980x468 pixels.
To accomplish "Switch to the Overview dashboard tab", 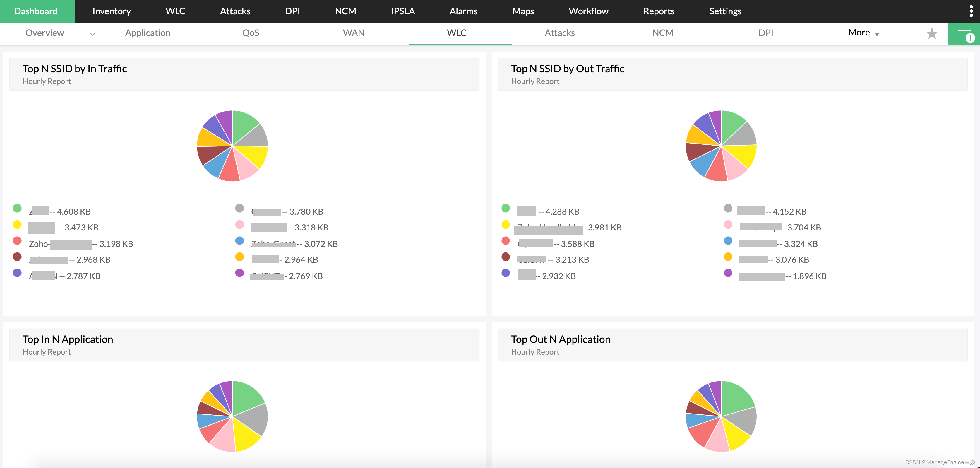I will click(x=44, y=33).
